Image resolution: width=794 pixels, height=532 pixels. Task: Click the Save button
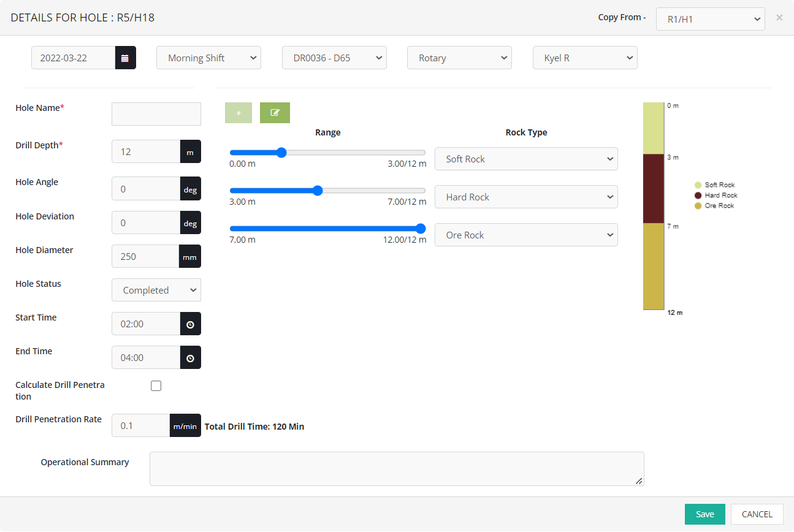[704, 514]
